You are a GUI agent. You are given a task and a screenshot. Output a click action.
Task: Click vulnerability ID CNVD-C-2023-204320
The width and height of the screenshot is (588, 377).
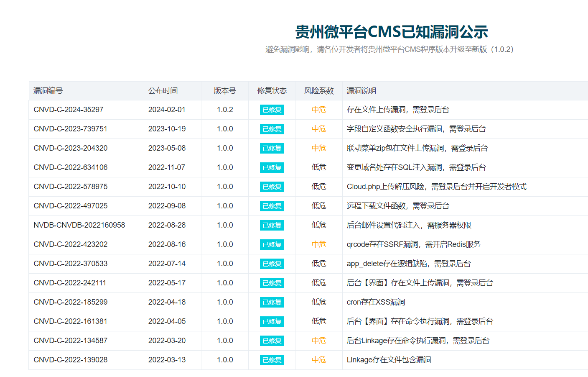pos(71,148)
